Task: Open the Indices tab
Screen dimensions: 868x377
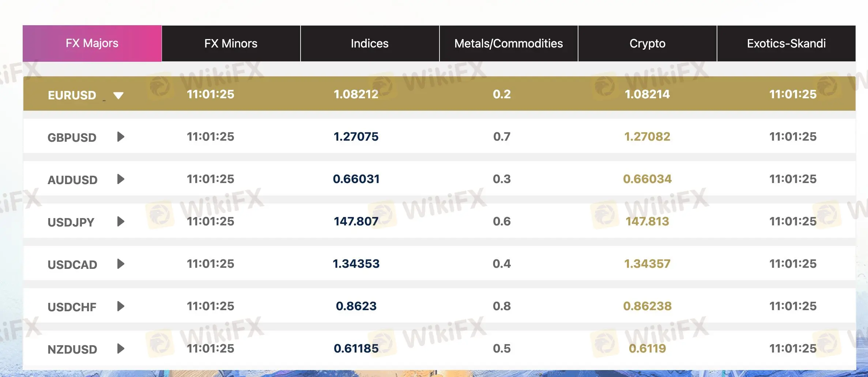Action: click(x=370, y=43)
